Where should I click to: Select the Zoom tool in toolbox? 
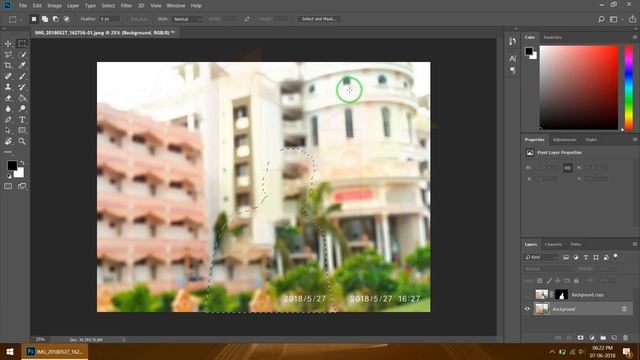tap(22, 141)
